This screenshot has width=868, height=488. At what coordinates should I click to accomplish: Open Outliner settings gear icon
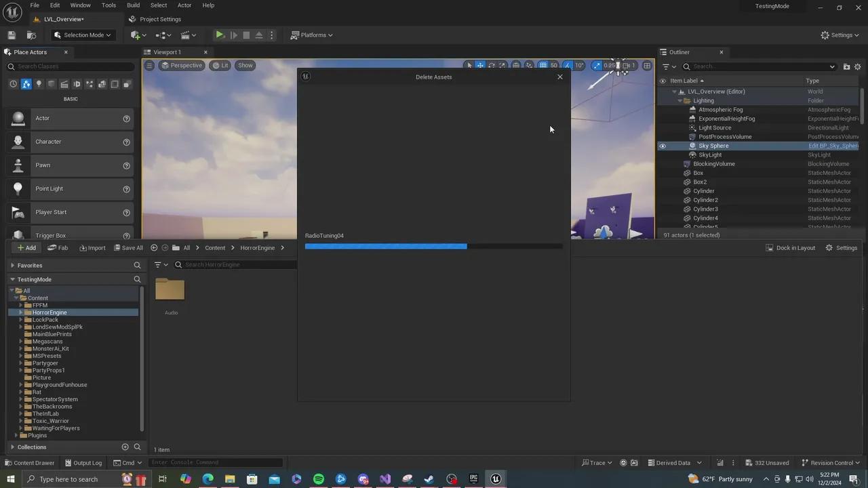(x=857, y=66)
